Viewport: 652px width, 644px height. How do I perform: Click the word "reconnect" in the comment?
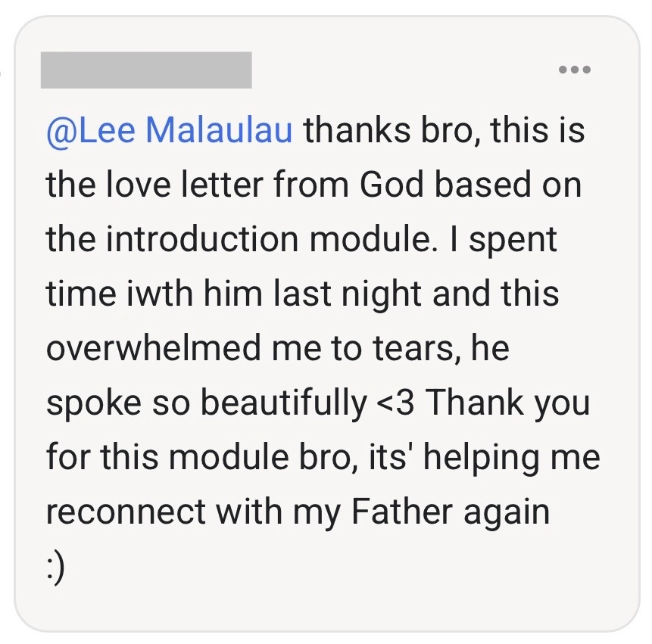coord(126,513)
